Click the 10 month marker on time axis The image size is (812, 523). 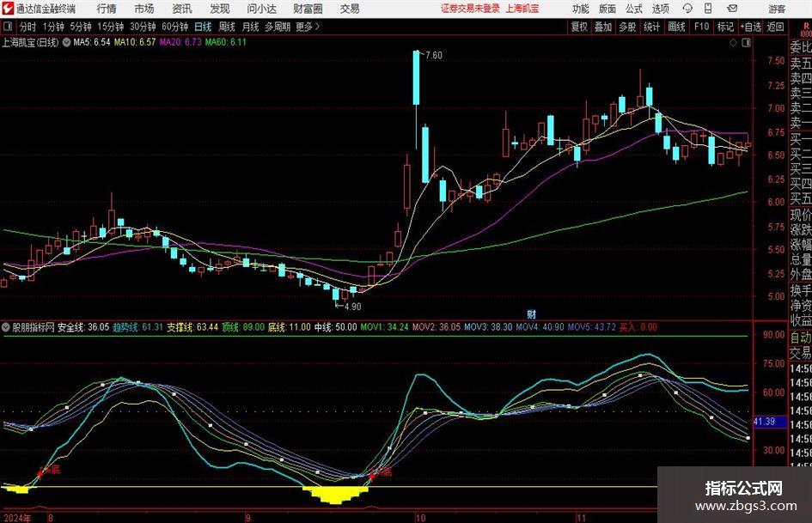click(420, 518)
